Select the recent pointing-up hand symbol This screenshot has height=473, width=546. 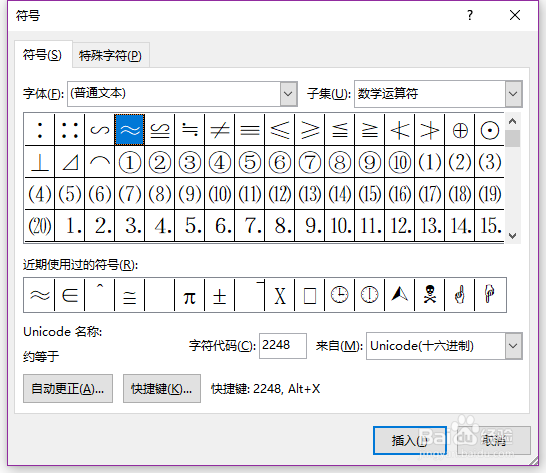tap(460, 295)
